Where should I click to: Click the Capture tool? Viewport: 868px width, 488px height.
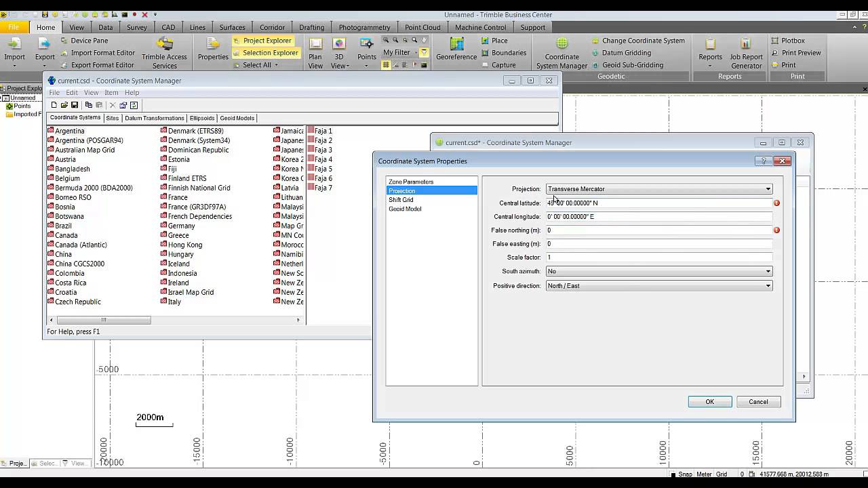click(x=498, y=65)
